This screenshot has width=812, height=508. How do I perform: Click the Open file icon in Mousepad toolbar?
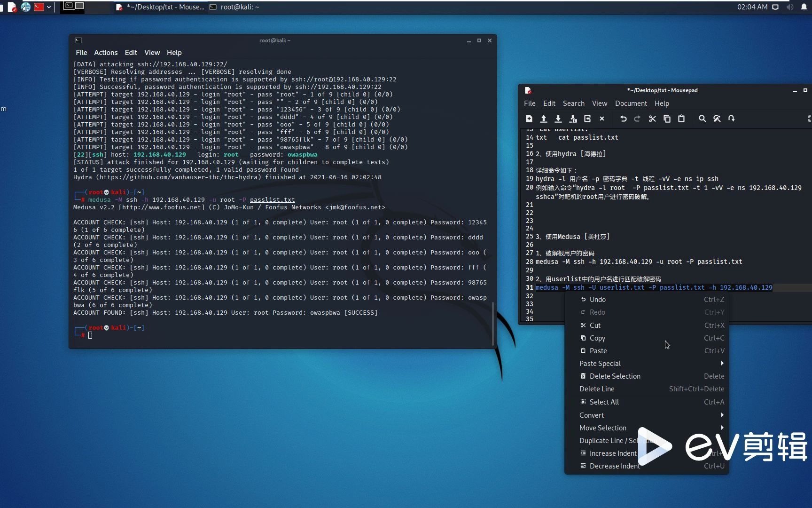(x=544, y=119)
